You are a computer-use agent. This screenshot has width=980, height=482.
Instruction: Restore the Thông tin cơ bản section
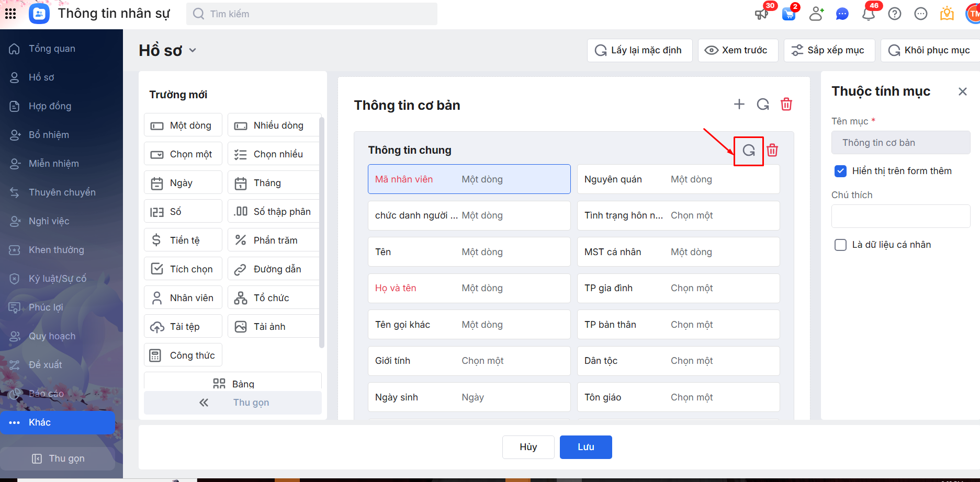pyautogui.click(x=763, y=104)
